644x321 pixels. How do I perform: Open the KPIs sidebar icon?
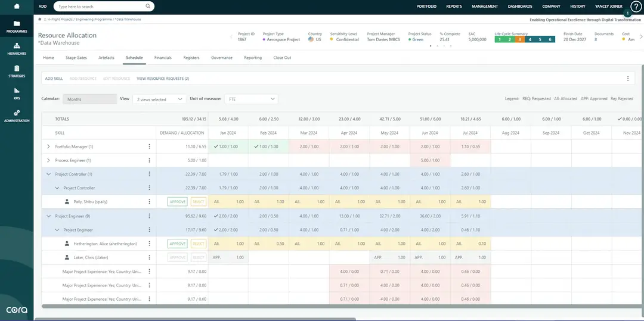[x=17, y=91]
